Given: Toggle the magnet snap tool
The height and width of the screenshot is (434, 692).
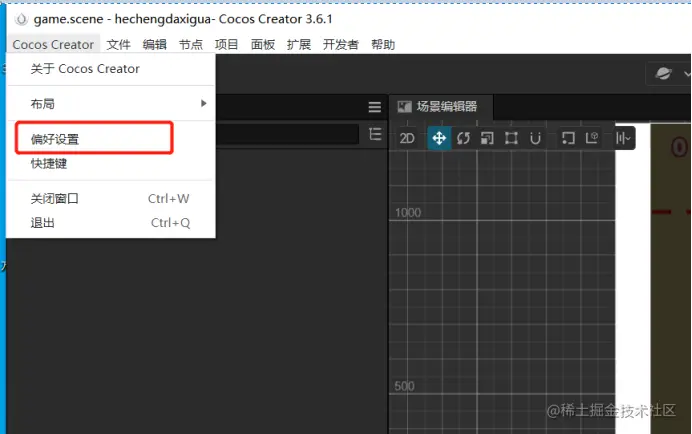Looking at the screenshot, I should pyautogui.click(x=535, y=139).
